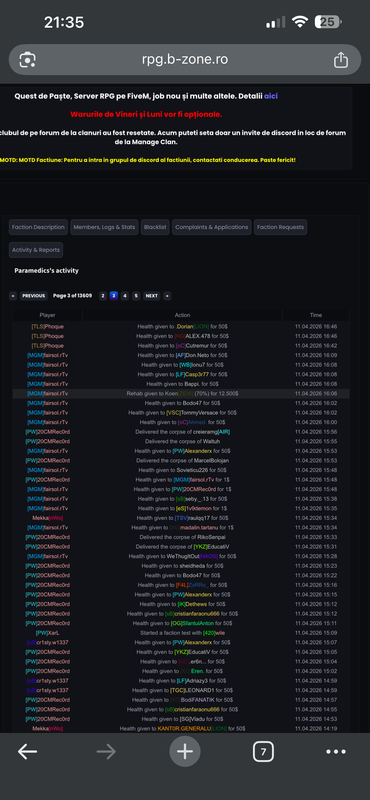Click the Rehab given to Koen row
This screenshot has height=800, width=370.
(181, 394)
